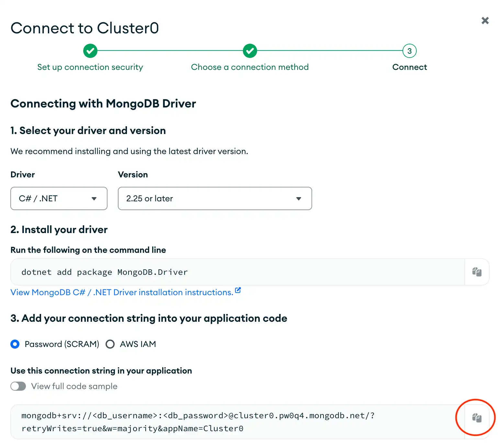Click the Choose a connection method step label
Screen dimensions: 498x448
point(250,67)
